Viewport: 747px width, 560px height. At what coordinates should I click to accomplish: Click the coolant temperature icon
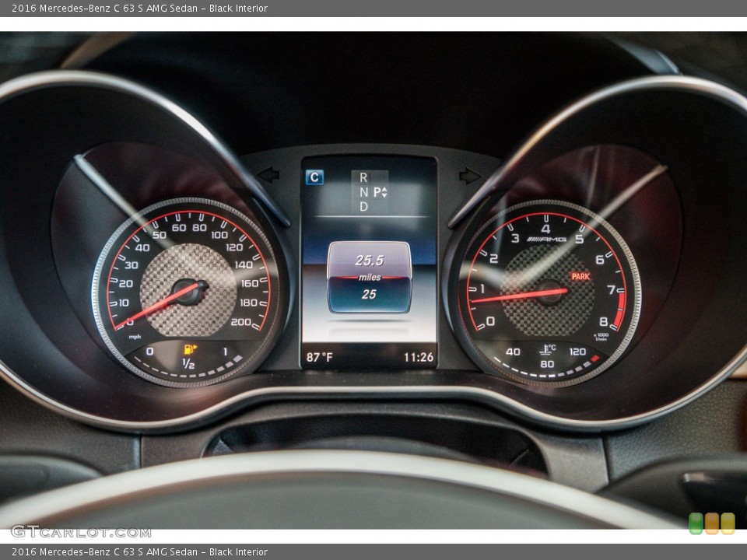(x=547, y=350)
